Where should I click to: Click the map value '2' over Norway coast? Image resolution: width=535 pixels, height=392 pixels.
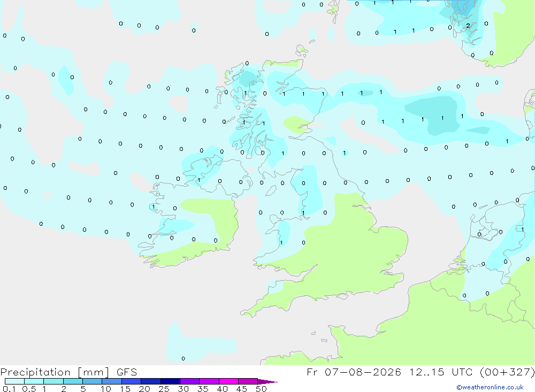468,26
